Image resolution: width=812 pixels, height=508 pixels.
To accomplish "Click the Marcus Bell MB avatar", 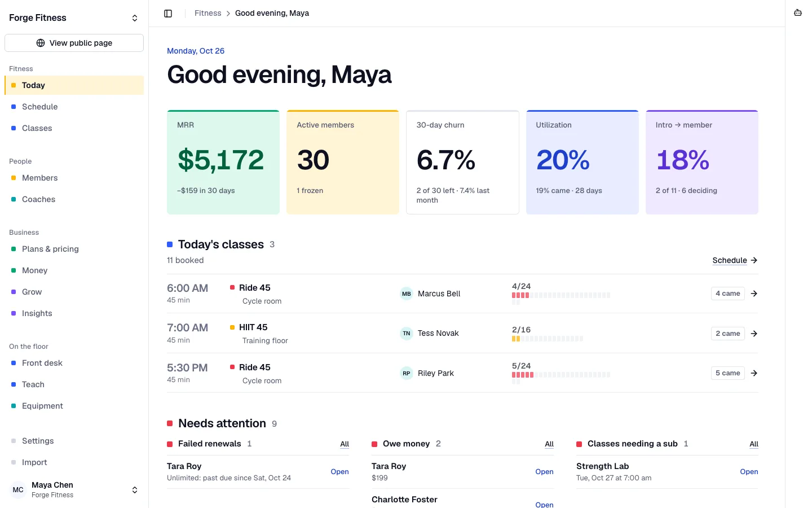I will 407,294.
